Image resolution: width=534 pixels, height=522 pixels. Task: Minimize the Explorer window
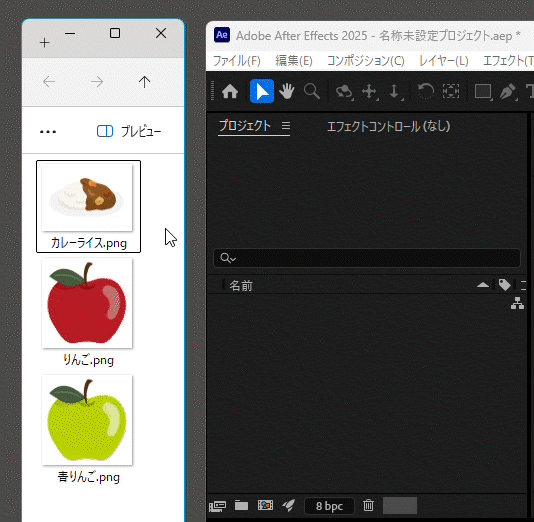click(x=70, y=33)
